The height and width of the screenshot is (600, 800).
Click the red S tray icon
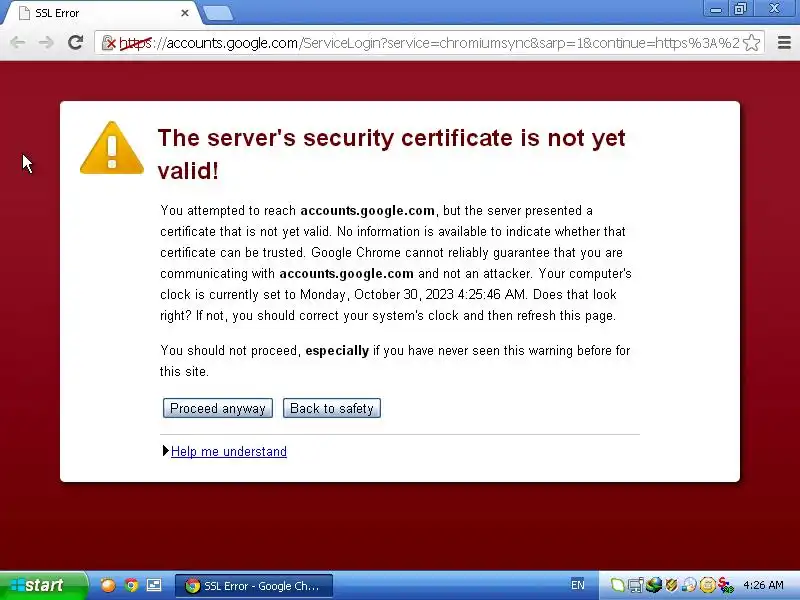(725, 585)
